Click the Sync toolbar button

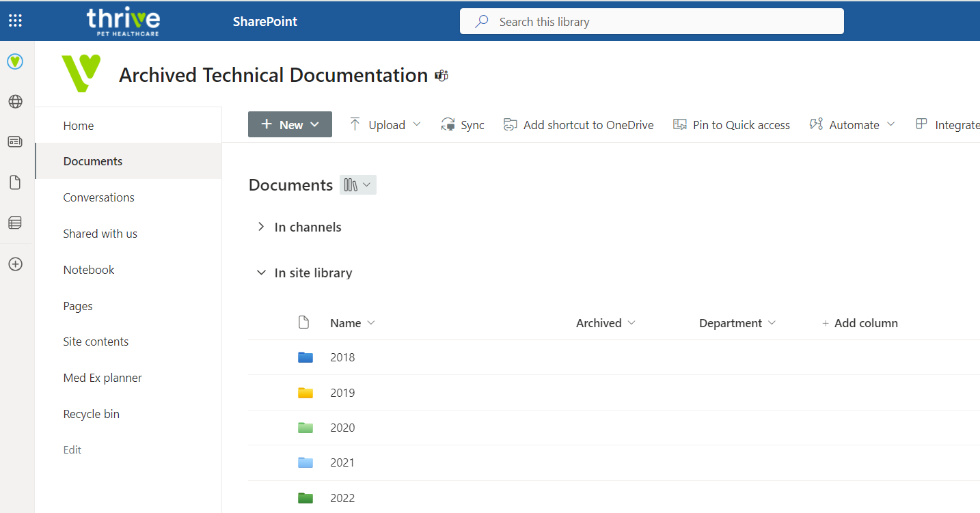click(463, 125)
